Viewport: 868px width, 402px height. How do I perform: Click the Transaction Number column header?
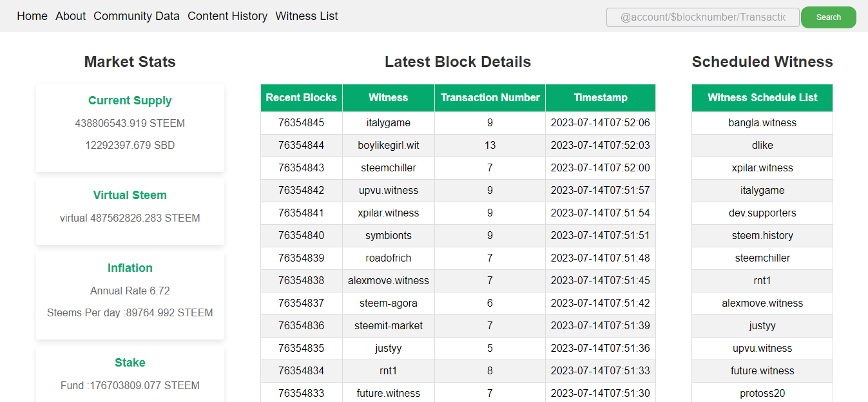[x=490, y=98]
